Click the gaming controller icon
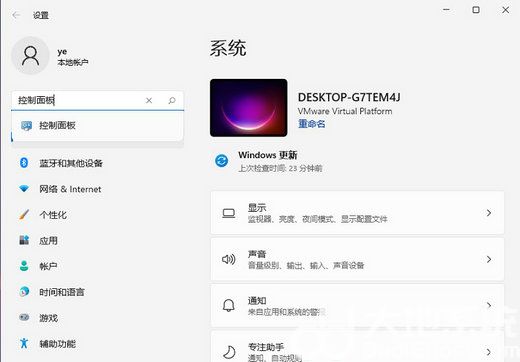The width and height of the screenshot is (520, 362). [x=24, y=317]
